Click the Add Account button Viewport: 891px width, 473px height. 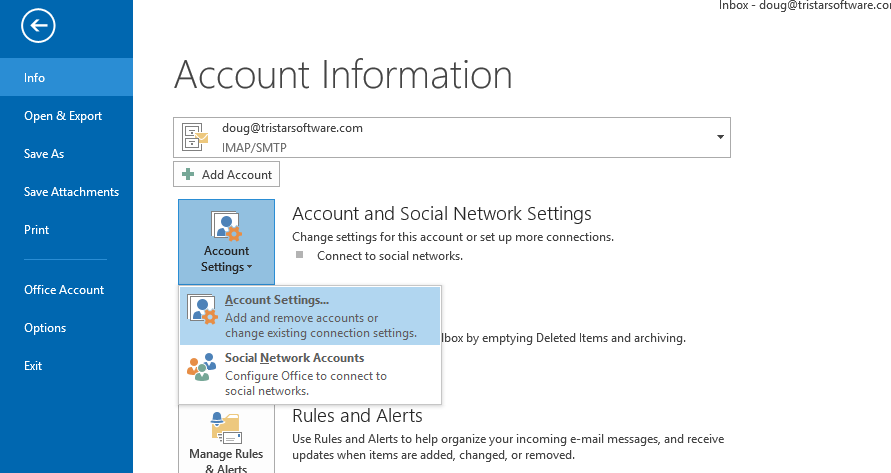pos(226,175)
